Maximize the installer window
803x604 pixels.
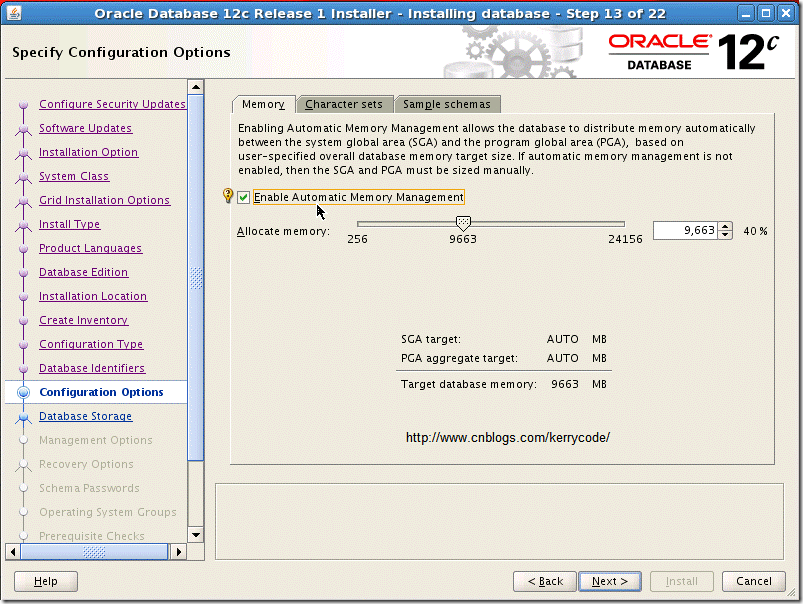coord(766,13)
